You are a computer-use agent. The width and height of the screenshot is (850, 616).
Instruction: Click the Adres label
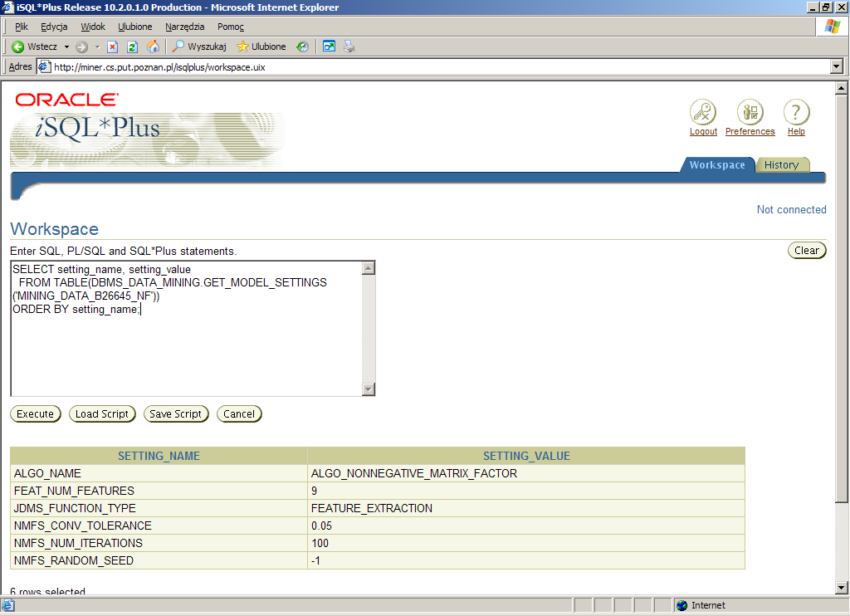(20, 66)
